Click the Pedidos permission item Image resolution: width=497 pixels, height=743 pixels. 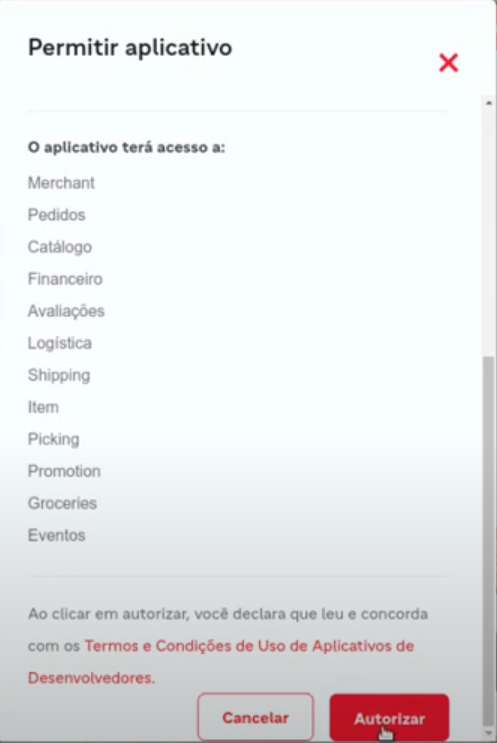click(x=56, y=215)
